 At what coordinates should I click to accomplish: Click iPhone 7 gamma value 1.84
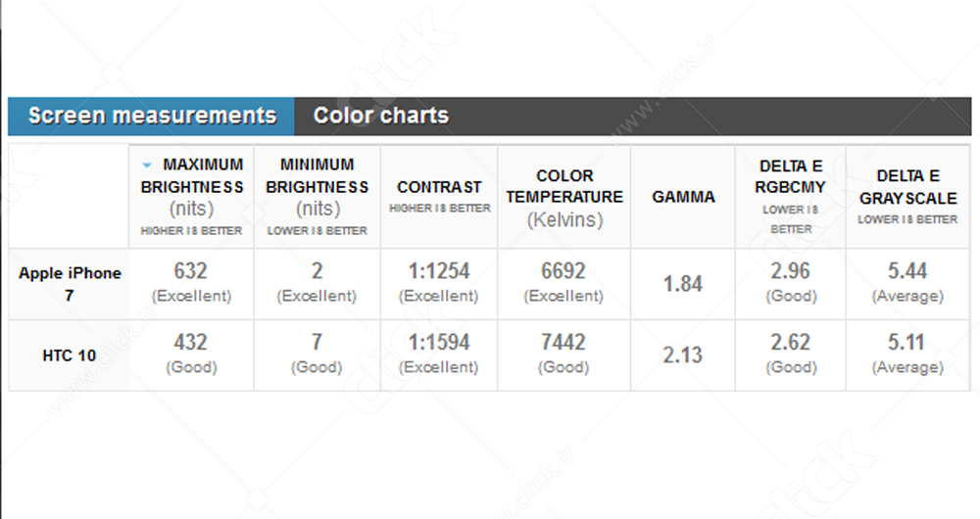pyautogui.click(x=683, y=284)
